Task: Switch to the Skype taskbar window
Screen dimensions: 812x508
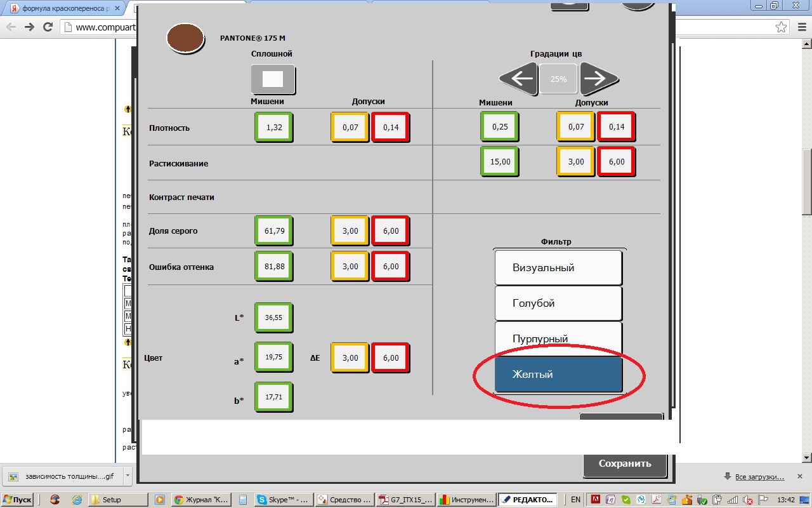Action: [x=283, y=500]
